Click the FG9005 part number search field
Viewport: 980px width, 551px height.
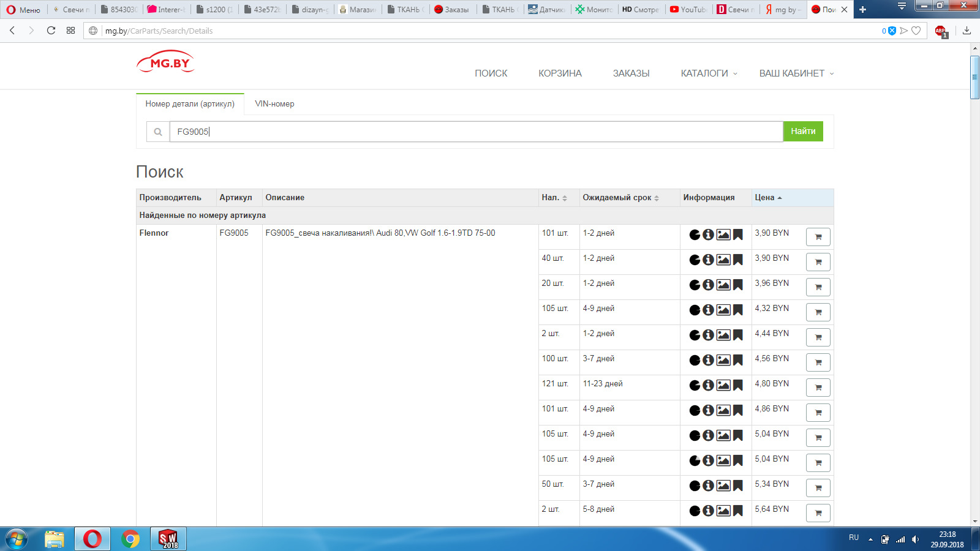pos(475,132)
